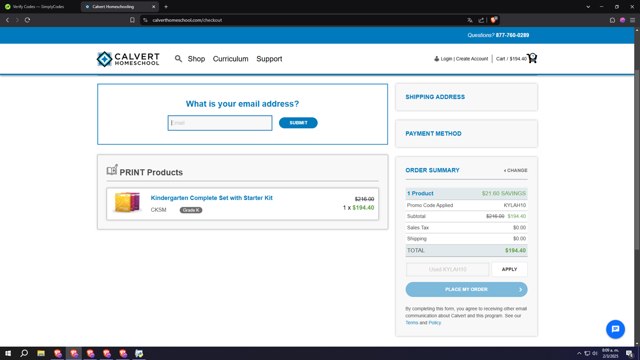Open the live chat bubble
This screenshot has width=640, height=360.
click(x=615, y=329)
